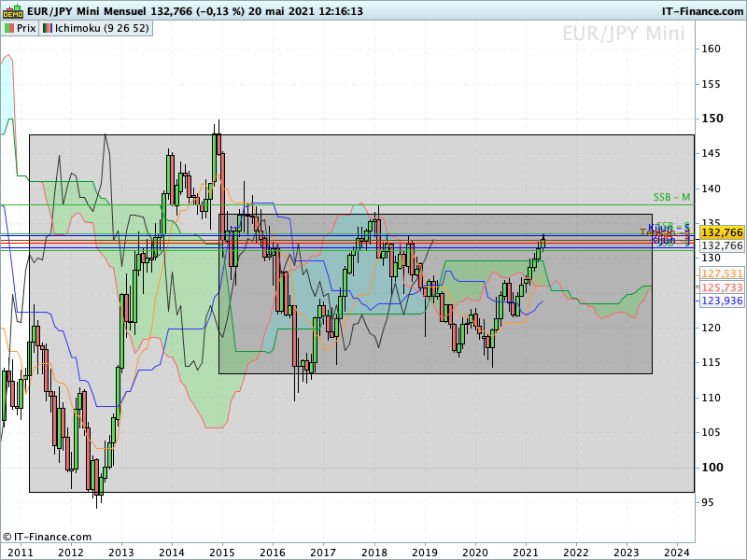Select the blue 123,936 price label

tap(721, 301)
